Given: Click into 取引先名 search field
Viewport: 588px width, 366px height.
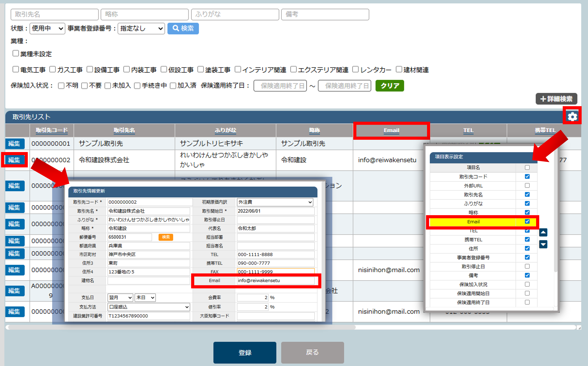Looking at the screenshot, I should click(54, 14).
